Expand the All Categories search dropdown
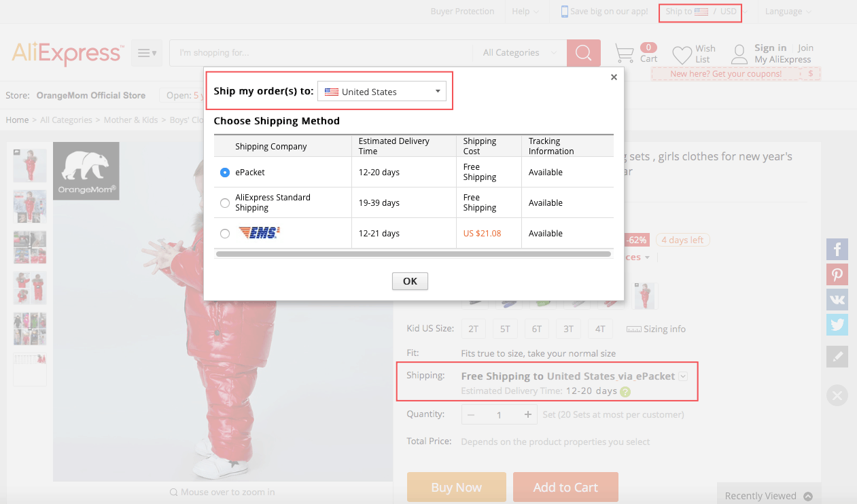 pos(519,53)
